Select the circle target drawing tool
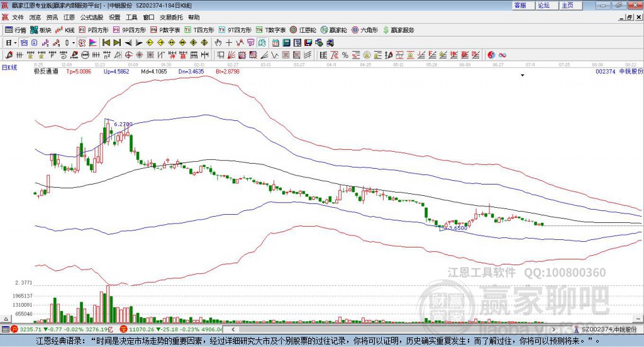Viewport: 644px width, 347px height. (128, 55)
